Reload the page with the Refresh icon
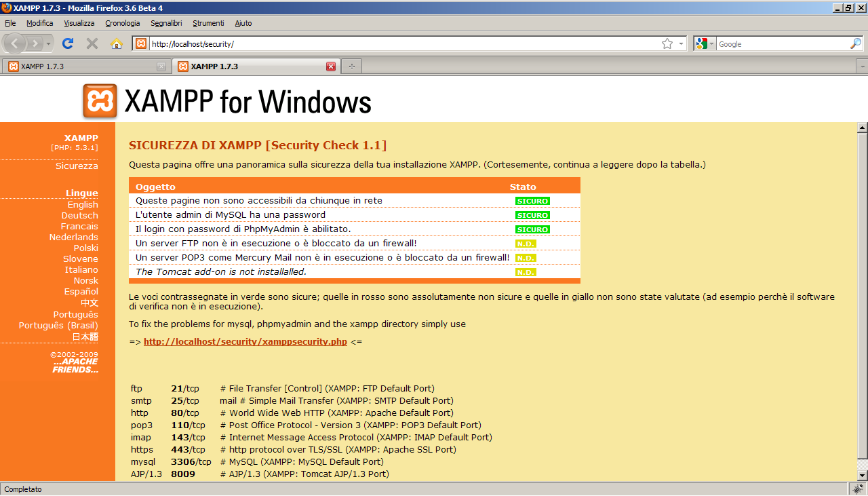 coord(68,43)
